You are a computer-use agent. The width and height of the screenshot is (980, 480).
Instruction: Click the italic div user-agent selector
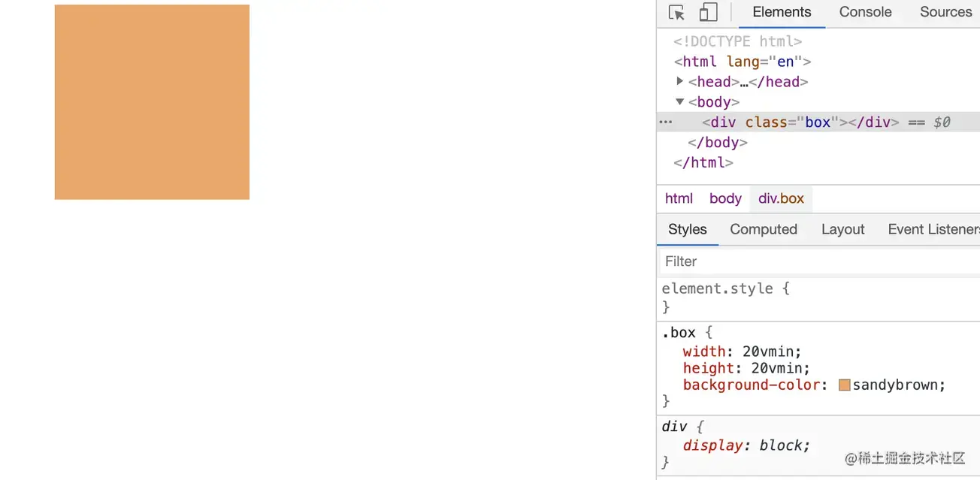tap(674, 427)
